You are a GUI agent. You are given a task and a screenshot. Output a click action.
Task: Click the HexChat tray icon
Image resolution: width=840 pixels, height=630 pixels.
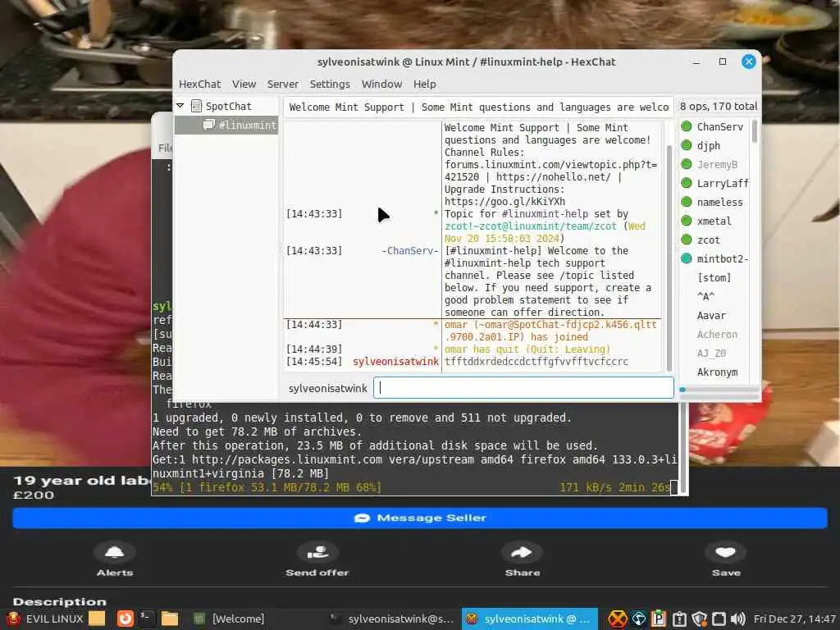(x=617, y=619)
